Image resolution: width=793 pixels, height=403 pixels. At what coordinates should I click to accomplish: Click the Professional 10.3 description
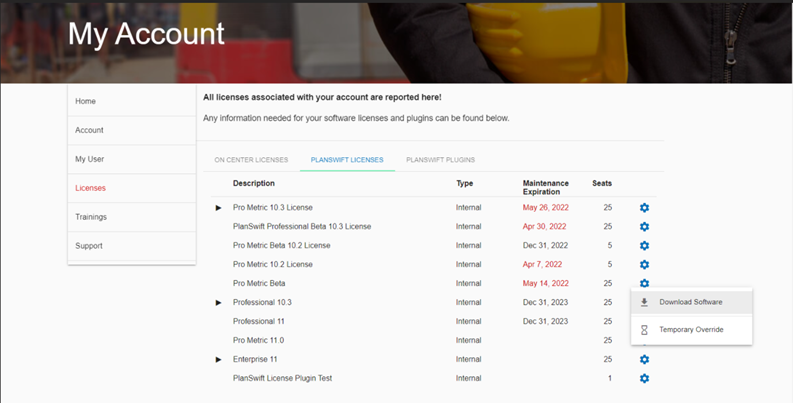pyautogui.click(x=262, y=302)
